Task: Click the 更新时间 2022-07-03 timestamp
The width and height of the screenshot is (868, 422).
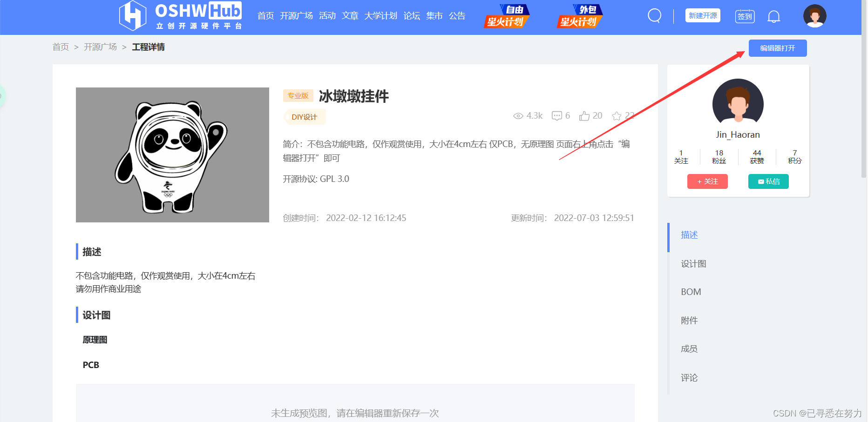Action: click(x=572, y=218)
